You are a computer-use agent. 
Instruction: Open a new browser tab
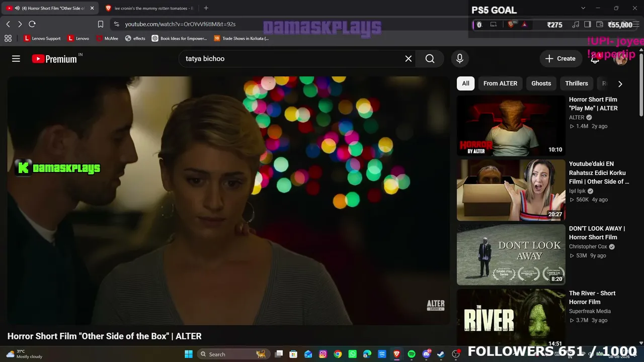pyautogui.click(x=206, y=8)
